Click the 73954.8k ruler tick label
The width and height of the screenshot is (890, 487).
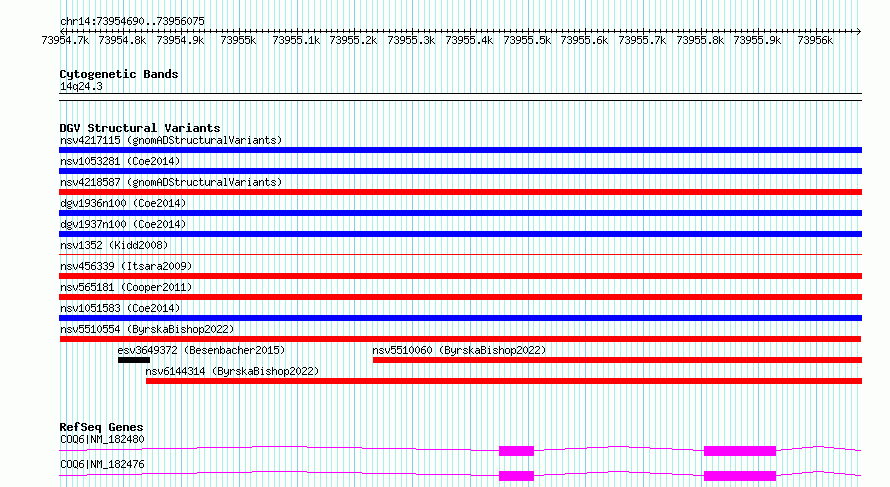pos(123,40)
